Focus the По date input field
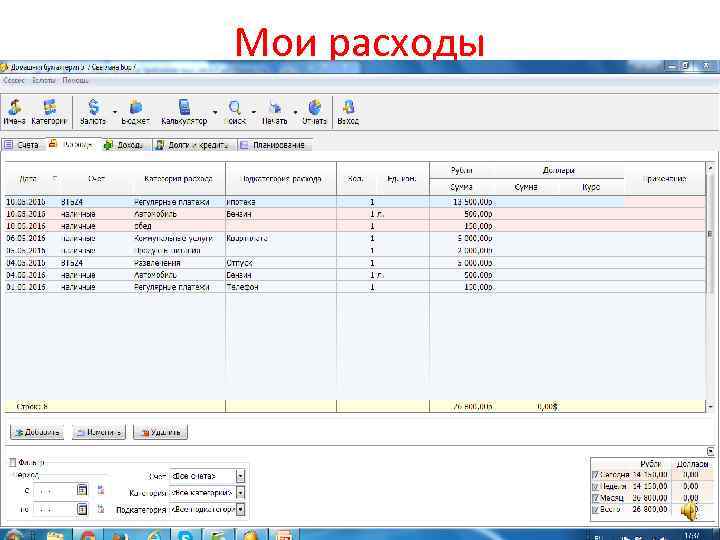Viewport: 720px width, 540px height. 54,509
